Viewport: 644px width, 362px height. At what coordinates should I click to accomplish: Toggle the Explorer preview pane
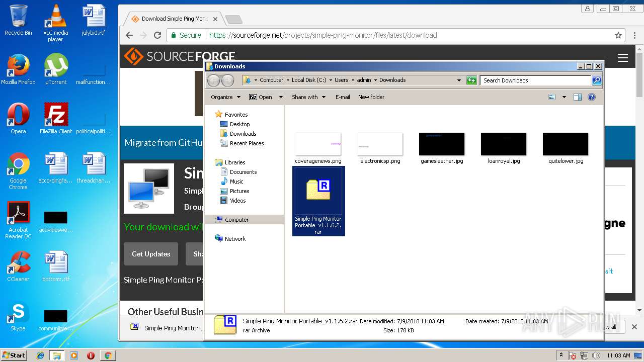tap(578, 97)
